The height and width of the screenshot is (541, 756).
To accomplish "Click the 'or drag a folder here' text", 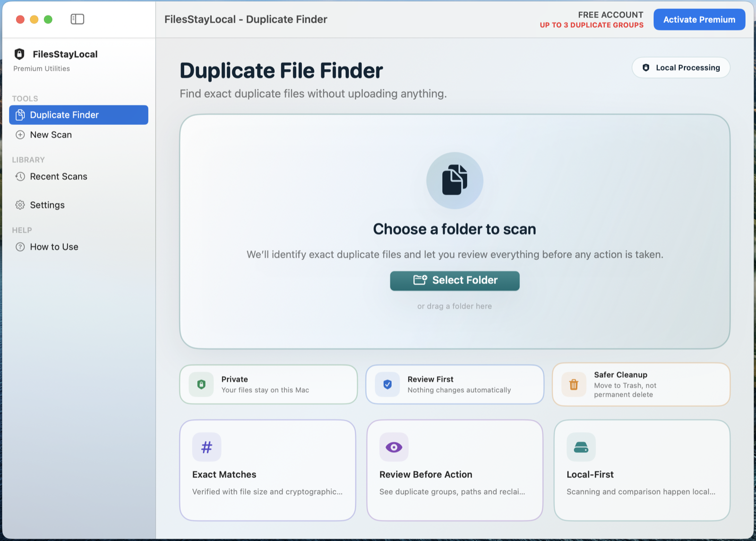I will (455, 306).
